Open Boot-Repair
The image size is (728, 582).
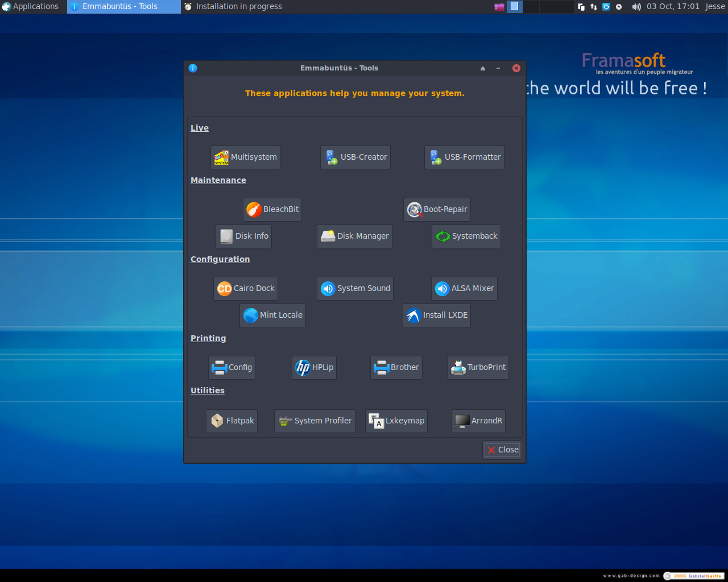437,210
